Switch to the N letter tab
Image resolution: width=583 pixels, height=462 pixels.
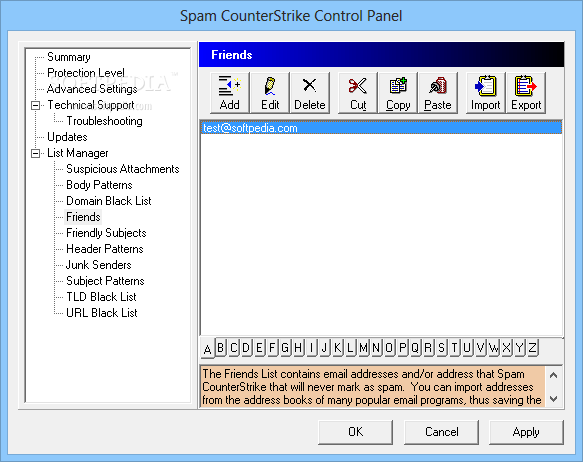376,348
